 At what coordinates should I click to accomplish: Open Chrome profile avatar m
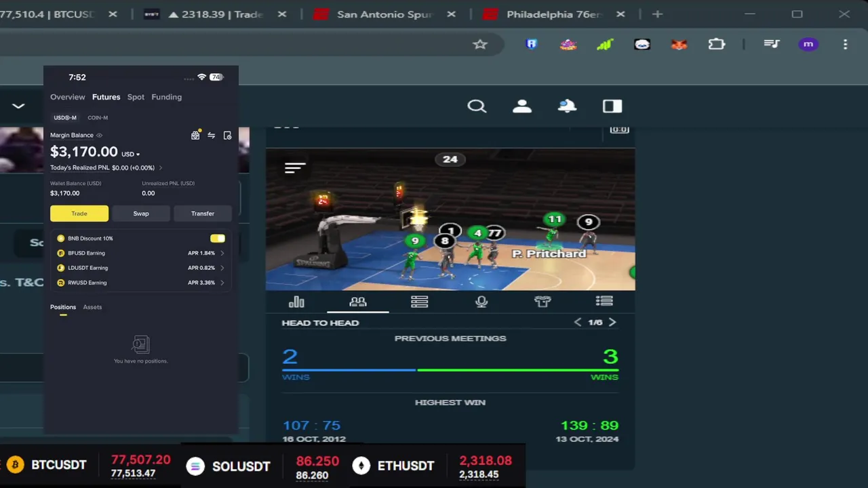[808, 45]
